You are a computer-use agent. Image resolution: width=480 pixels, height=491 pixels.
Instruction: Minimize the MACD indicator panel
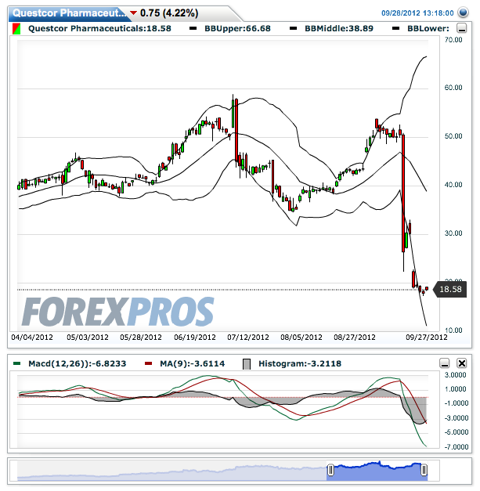pos(444,363)
